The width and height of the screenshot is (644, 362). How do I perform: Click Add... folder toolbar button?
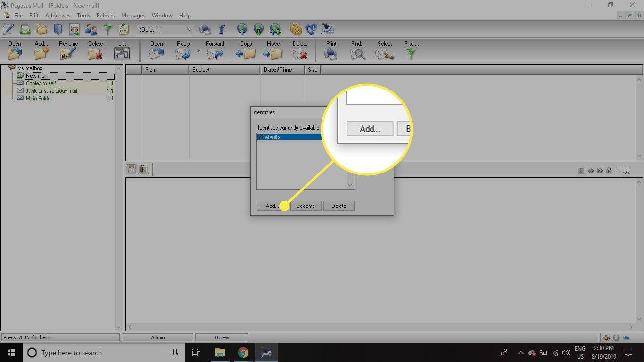[x=41, y=50]
